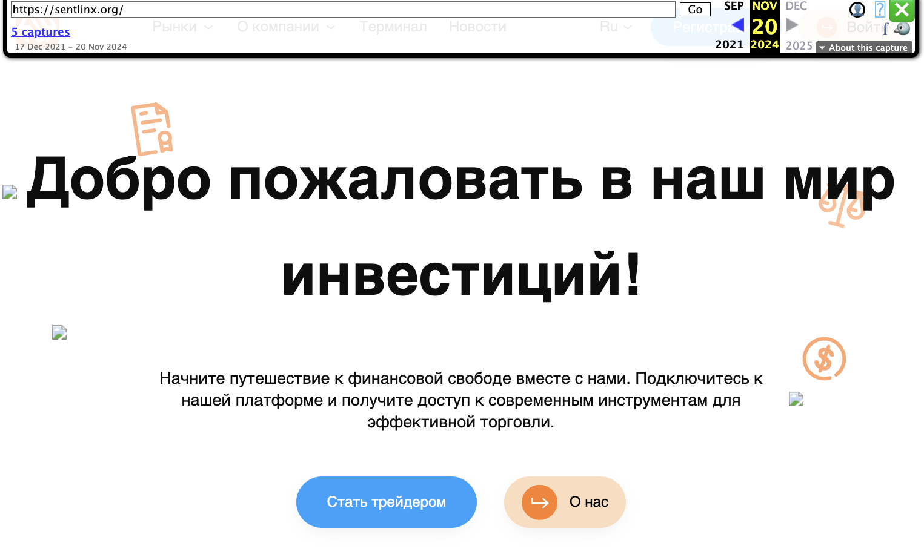
Task: Click the DEC month label
Action: [x=796, y=6]
